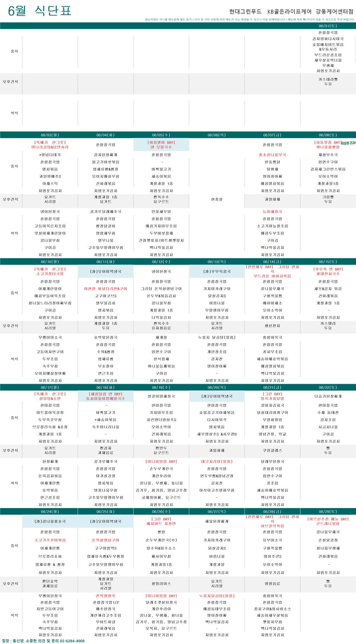Click the contact phone number 02-6284-4008 footer
Screen dimensions: 356x644
pyautogui.click(x=72, y=641)
